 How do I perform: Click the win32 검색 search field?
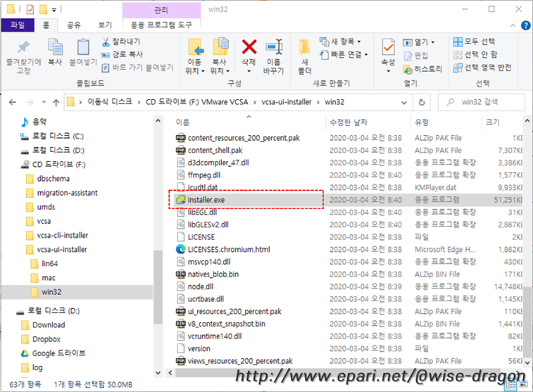tap(481, 102)
